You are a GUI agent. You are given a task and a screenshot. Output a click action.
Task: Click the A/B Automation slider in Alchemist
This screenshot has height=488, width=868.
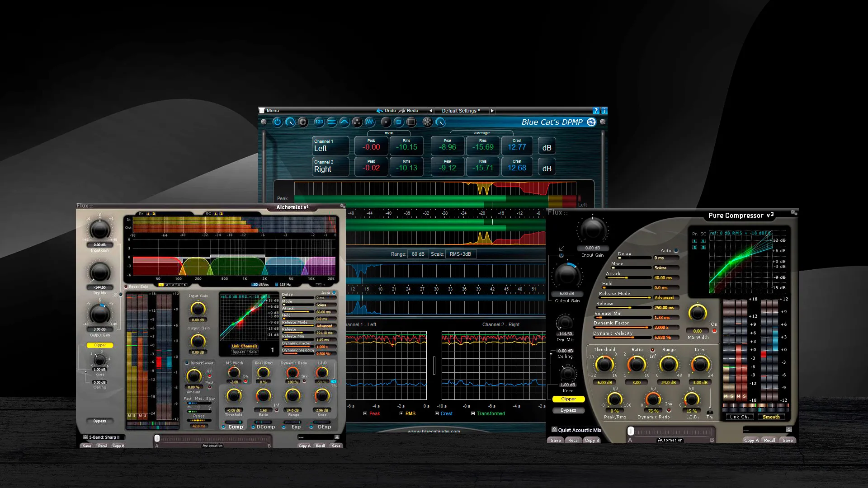tap(212, 438)
